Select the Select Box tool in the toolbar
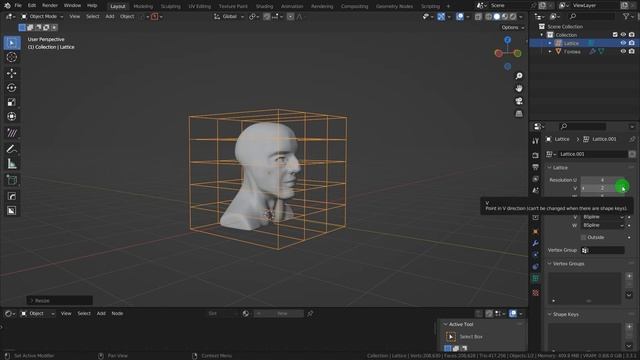This screenshot has height=360, width=640. point(12,43)
